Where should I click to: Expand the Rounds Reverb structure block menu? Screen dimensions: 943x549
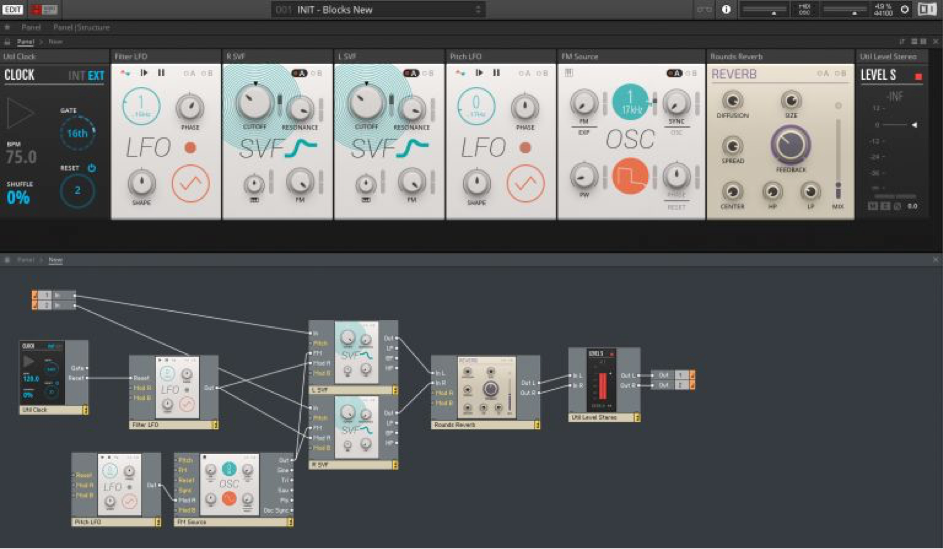point(536,424)
